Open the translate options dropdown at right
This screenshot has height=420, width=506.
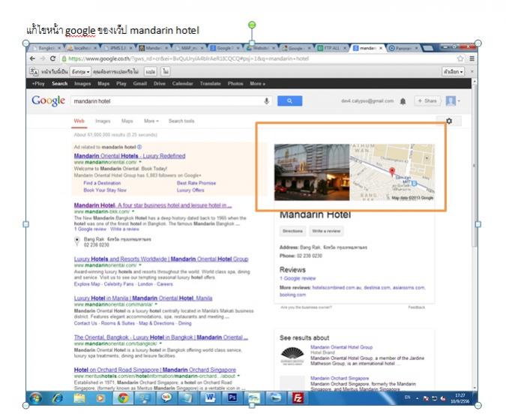click(453, 72)
